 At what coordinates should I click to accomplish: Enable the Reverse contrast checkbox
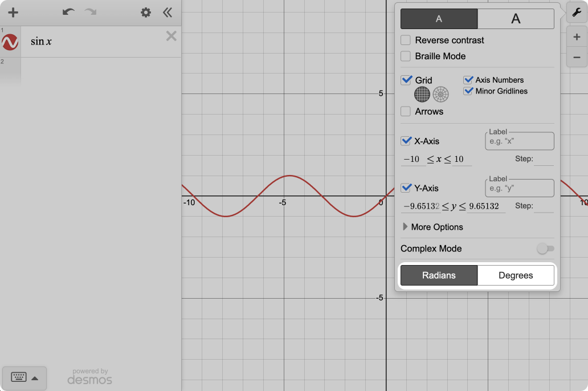pyautogui.click(x=406, y=40)
